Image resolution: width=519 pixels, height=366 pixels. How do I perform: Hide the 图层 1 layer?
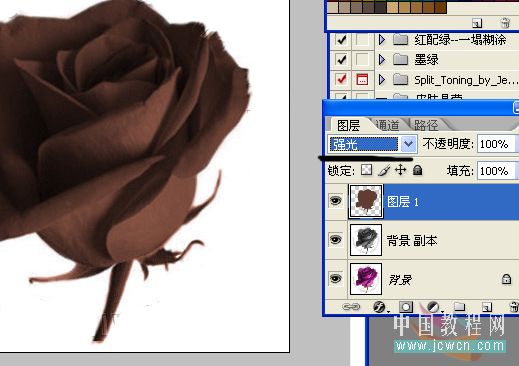pos(336,201)
